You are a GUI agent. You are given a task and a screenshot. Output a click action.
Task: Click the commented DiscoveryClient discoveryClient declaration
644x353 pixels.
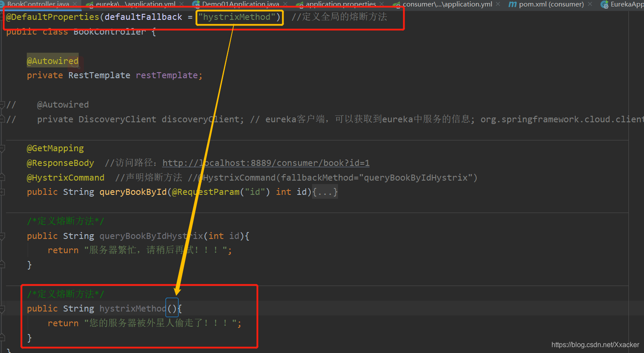(x=140, y=119)
